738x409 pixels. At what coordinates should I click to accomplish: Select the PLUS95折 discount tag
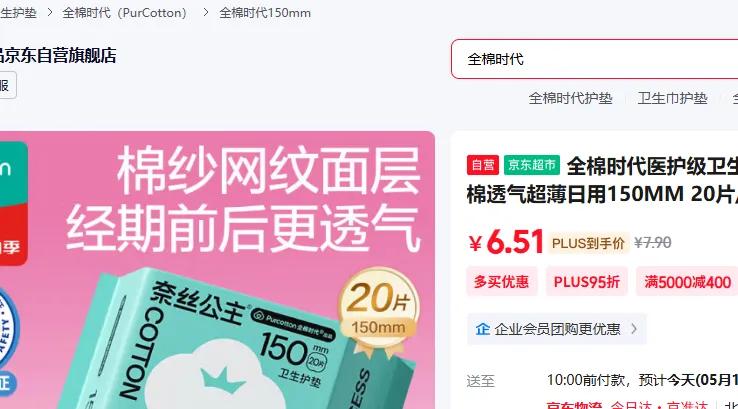tap(586, 282)
